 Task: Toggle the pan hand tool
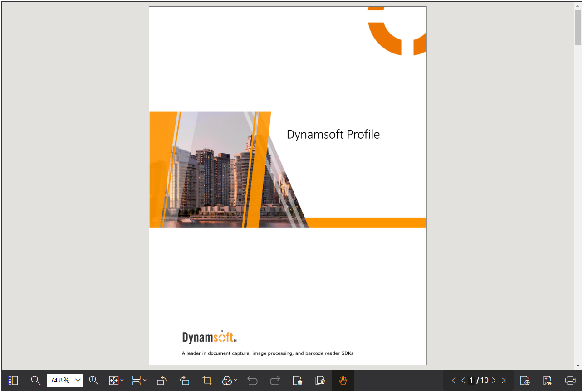click(343, 381)
